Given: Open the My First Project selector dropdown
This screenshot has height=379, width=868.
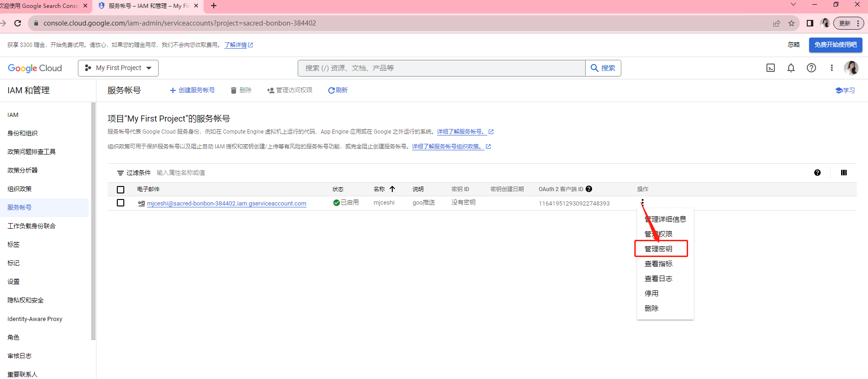Looking at the screenshot, I should (118, 68).
